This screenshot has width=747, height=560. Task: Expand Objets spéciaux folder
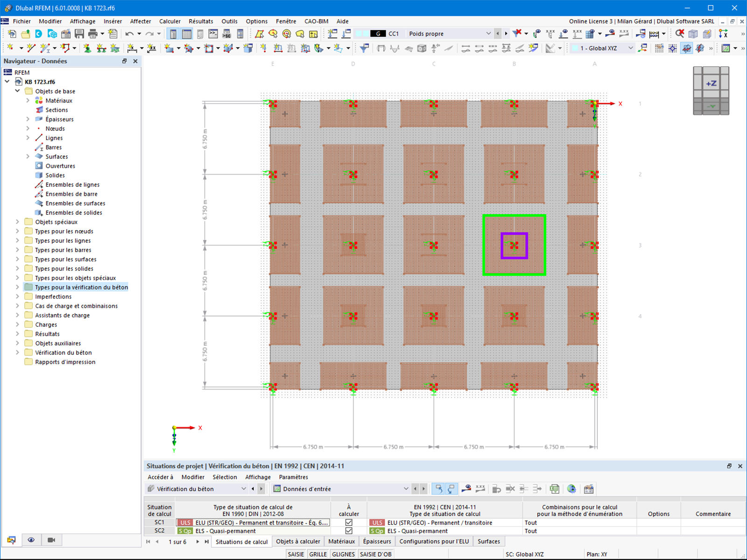[x=17, y=222]
